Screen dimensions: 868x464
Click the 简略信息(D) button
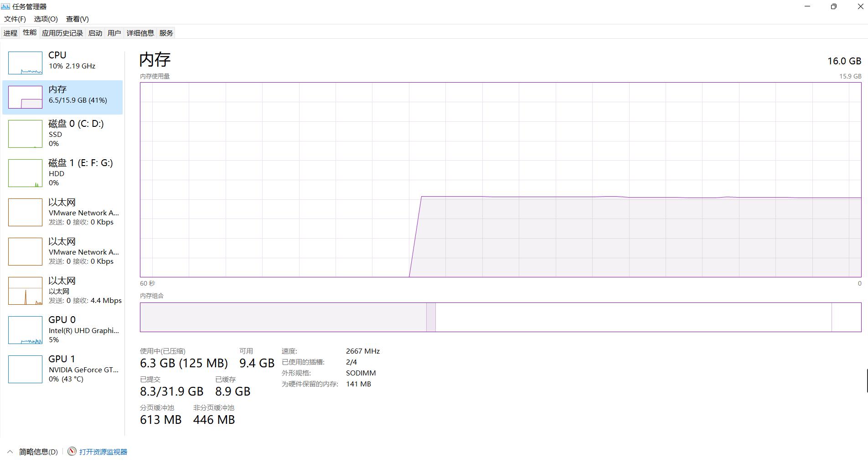pos(38,452)
